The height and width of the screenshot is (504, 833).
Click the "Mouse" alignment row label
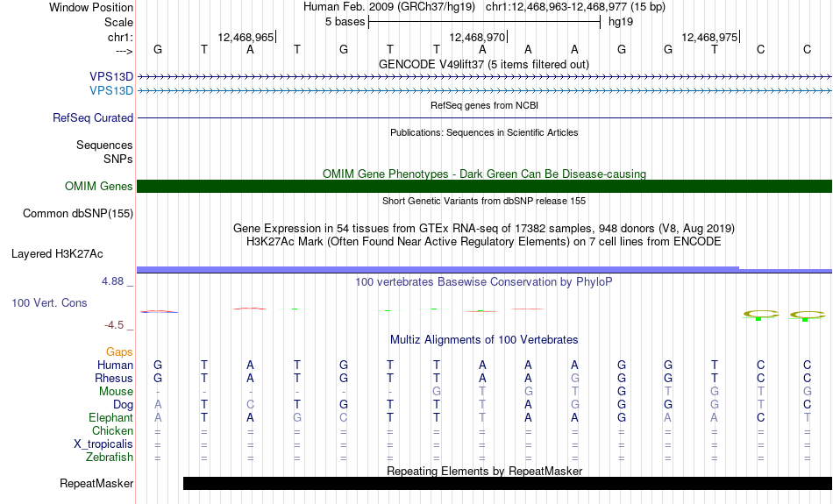(117, 392)
